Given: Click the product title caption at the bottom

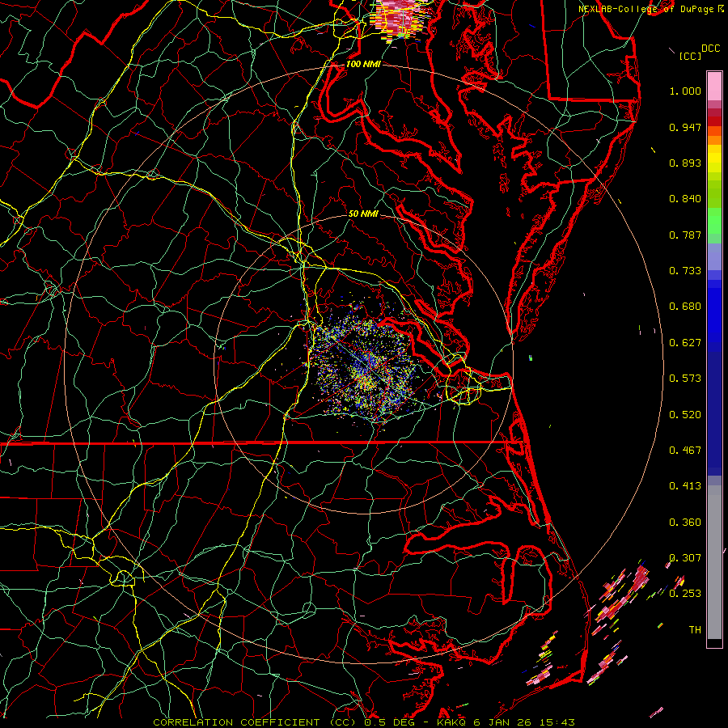Looking at the screenshot, I should pyautogui.click(x=364, y=722).
